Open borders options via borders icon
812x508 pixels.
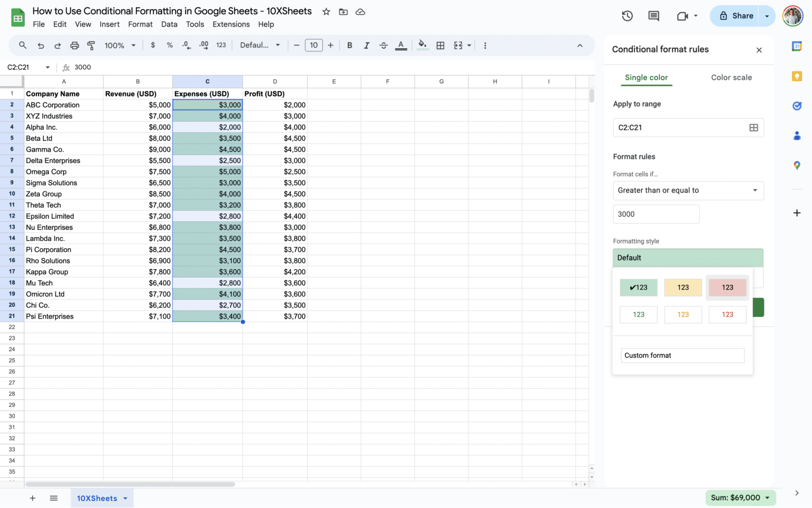pos(440,45)
